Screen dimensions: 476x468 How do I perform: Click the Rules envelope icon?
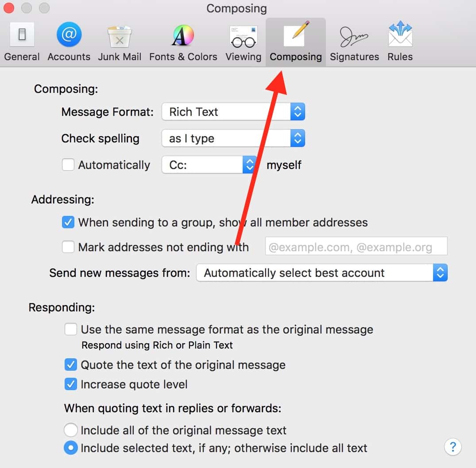coord(400,34)
